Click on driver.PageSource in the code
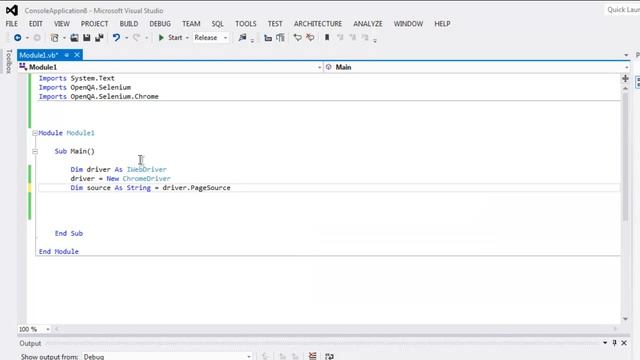This screenshot has width=640, height=360. 196,188
